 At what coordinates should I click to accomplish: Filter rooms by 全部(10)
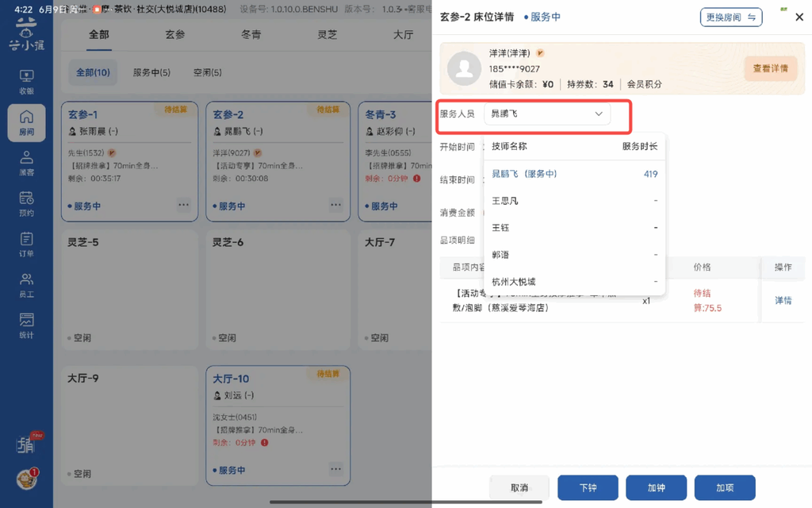coord(94,72)
